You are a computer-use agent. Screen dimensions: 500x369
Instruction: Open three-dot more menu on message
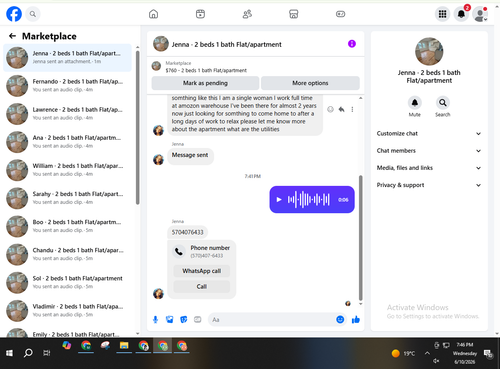352,109
